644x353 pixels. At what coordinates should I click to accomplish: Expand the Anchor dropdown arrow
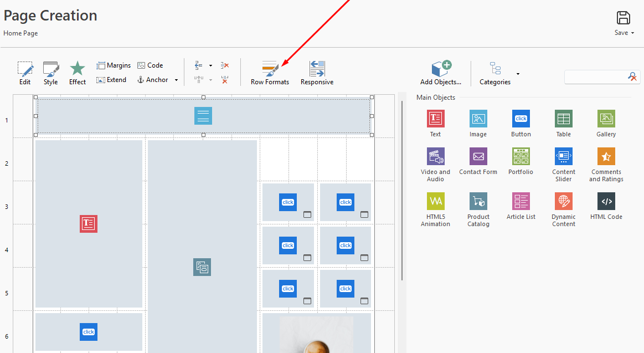pyautogui.click(x=177, y=80)
